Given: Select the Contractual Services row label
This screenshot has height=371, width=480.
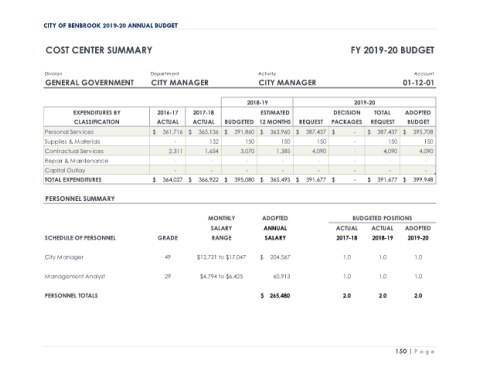Looking at the screenshot, I should tap(74, 151).
